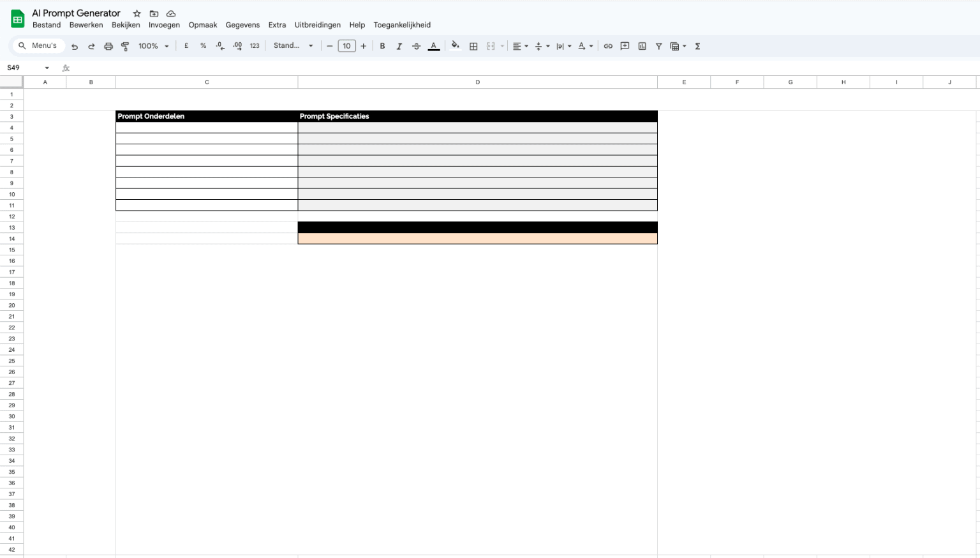Open the zoom level dropdown

pos(153,45)
